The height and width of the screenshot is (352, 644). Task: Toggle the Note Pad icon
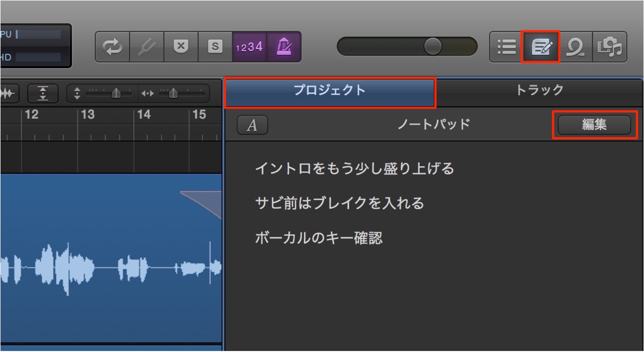(540, 47)
